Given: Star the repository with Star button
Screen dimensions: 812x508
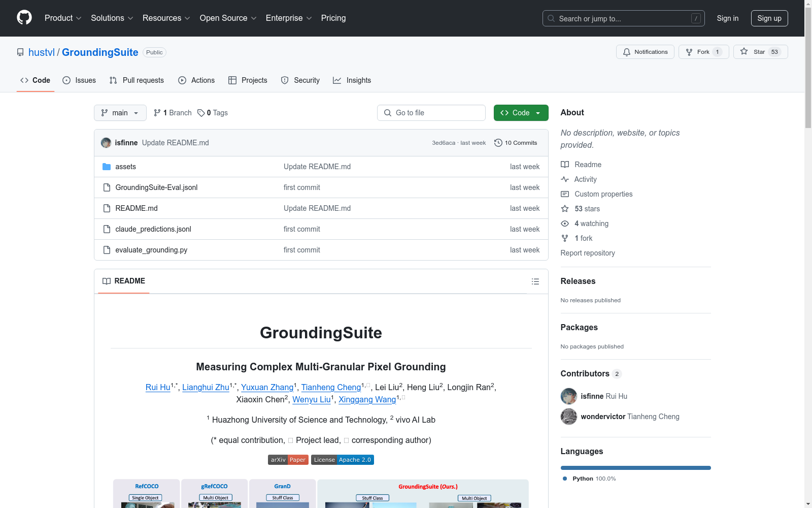Looking at the screenshot, I should tap(760, 52).
